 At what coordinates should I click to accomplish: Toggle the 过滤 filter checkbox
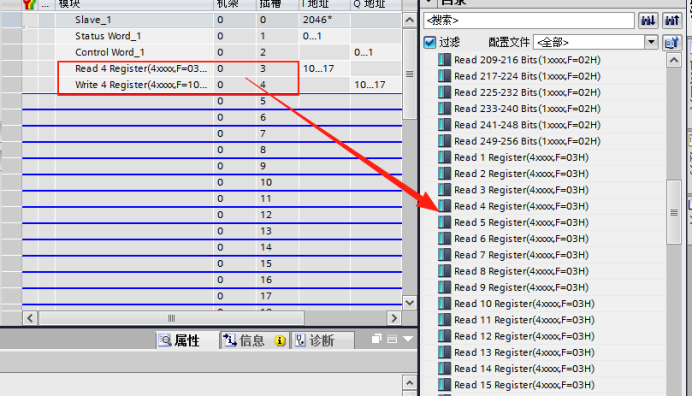tap(429, 42)
